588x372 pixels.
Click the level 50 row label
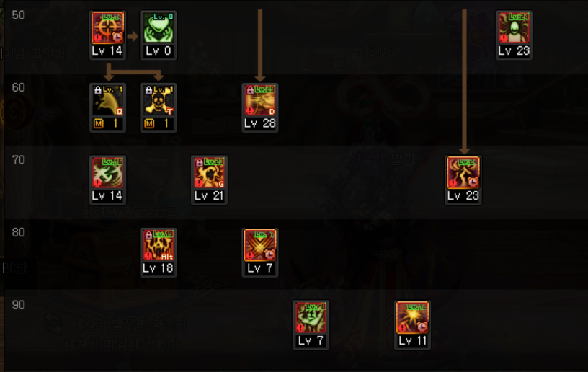pos(19,15)
